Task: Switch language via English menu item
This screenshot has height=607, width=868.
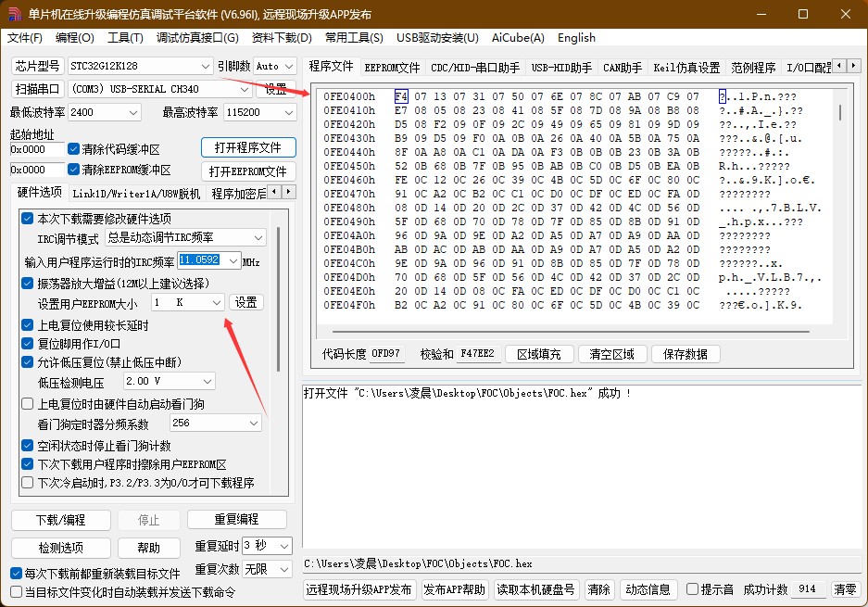Action: [576, 38]
